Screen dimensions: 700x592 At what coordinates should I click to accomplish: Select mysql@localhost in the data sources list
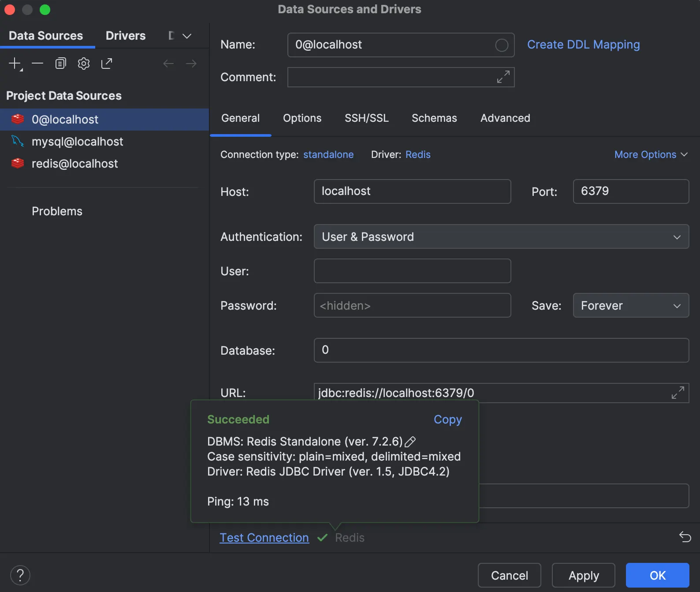pos(78,142)
